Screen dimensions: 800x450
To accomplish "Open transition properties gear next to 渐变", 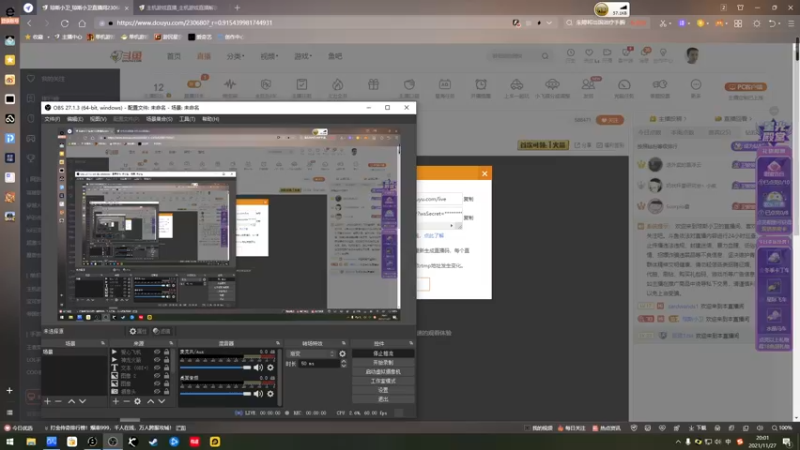I will click(x=342, y=354).
